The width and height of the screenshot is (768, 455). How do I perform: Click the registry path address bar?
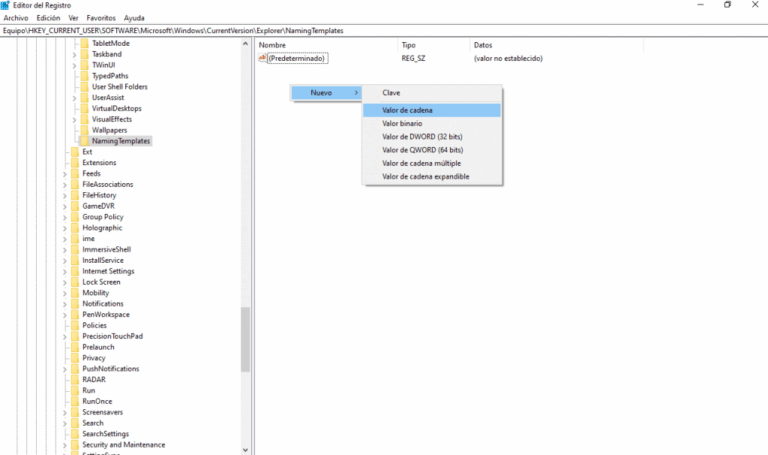click(x=300, y=31)
